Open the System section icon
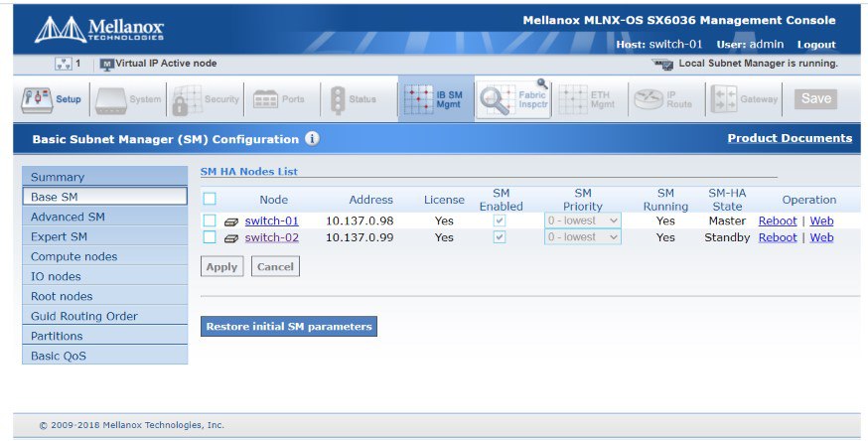The width and height of the screenshot is (868, 441). [111, 100]
